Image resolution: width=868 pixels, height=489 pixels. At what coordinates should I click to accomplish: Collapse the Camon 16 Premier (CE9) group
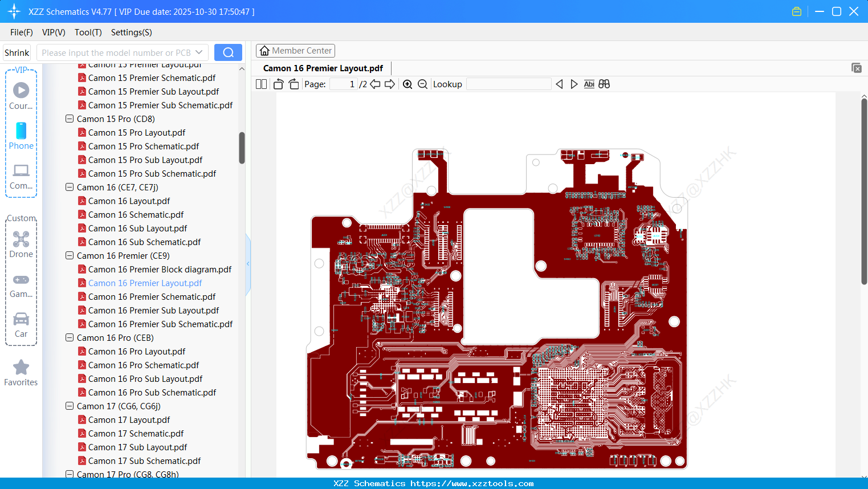pyautogui.click(x=69, y=255)
